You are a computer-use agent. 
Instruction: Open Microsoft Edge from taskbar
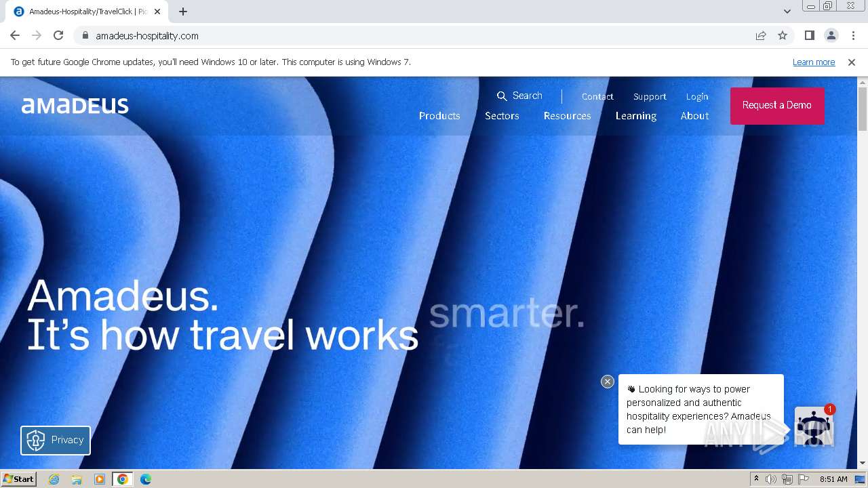tap(146, 479)
